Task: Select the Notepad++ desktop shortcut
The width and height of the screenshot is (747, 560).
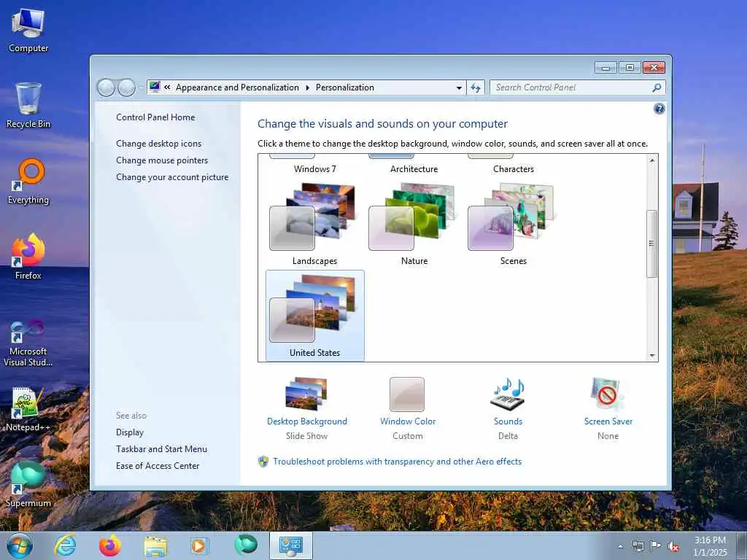Action: tap(28, 410)
